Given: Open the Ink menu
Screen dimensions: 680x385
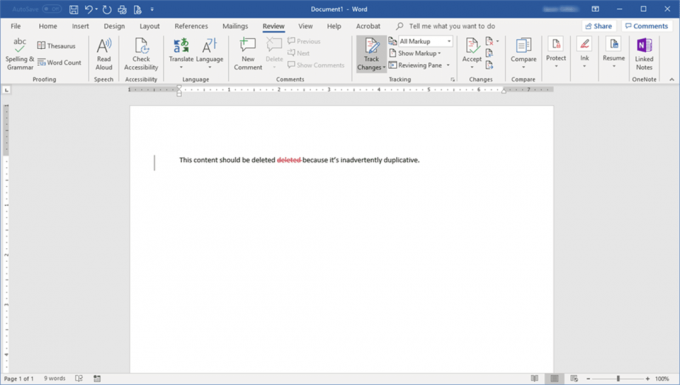Looking at the screenshot, I should (x=585, y=53).
